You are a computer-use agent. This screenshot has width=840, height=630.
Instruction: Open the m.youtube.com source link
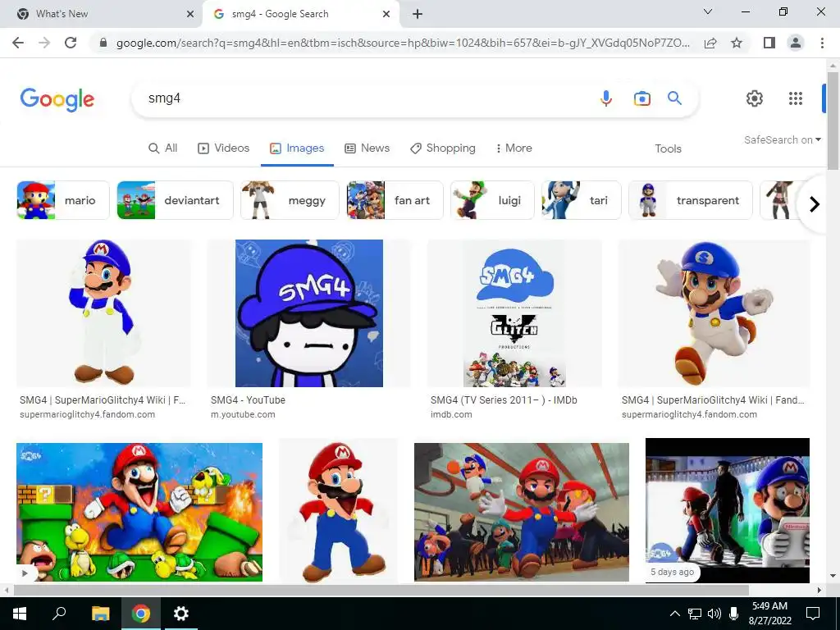click(x=243, y=414)
